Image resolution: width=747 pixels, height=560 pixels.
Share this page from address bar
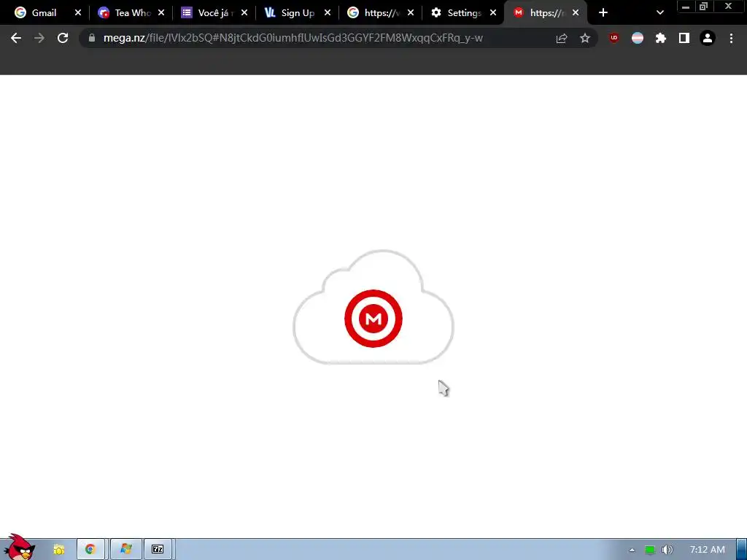pos(562,38)
